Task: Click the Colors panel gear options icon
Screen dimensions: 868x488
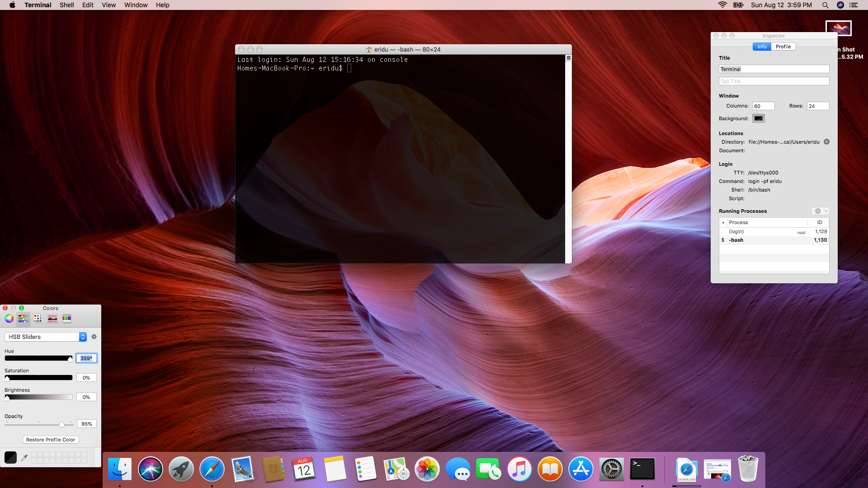Action: [94, 337]
